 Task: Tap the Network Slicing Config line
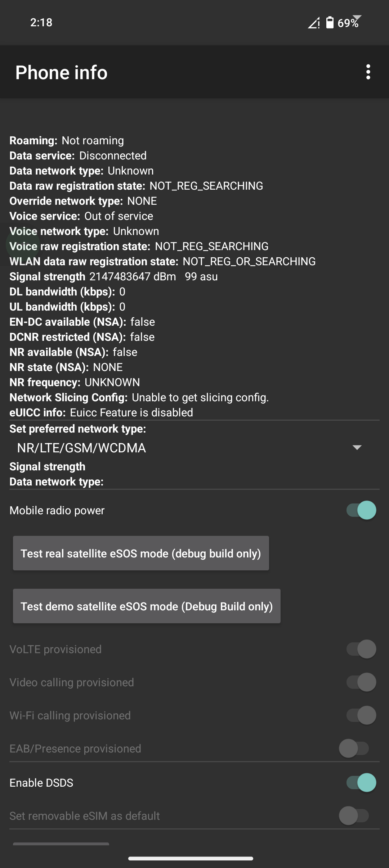click(139, 398)
